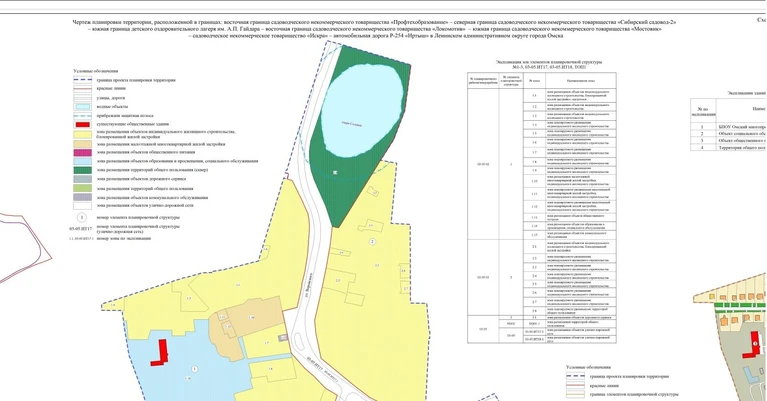Click the light green common-use territory legend swatch

83,188
